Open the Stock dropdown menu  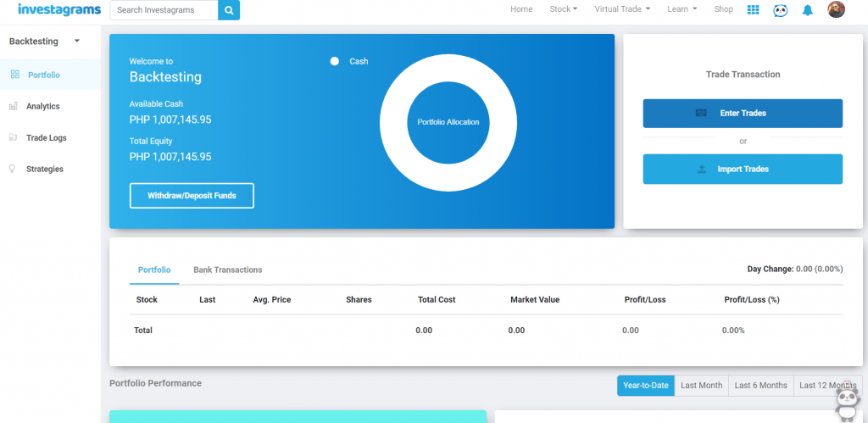coord(563,9)
